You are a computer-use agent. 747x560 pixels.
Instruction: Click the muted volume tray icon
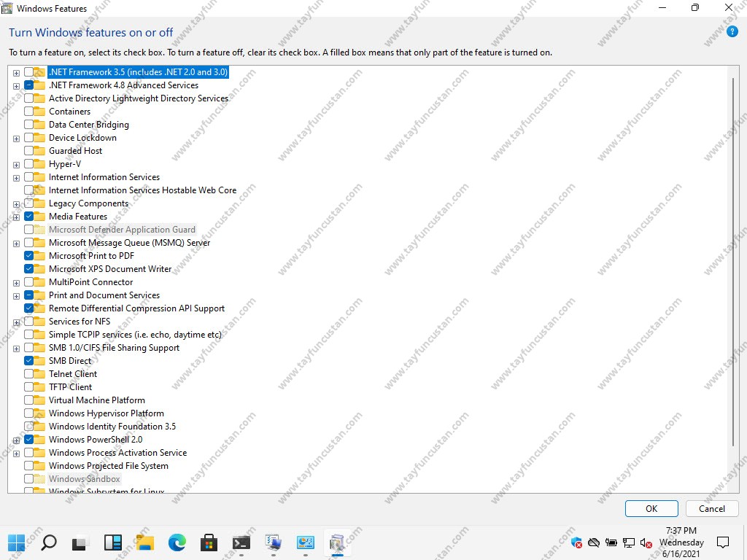(x=646, y=542)
